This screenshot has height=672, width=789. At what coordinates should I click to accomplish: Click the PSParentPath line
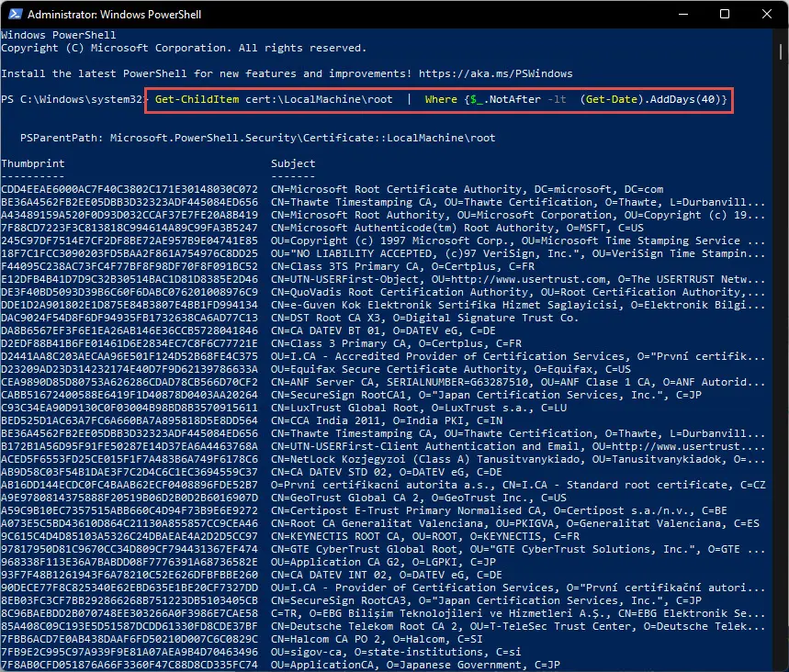pos(257,138)
